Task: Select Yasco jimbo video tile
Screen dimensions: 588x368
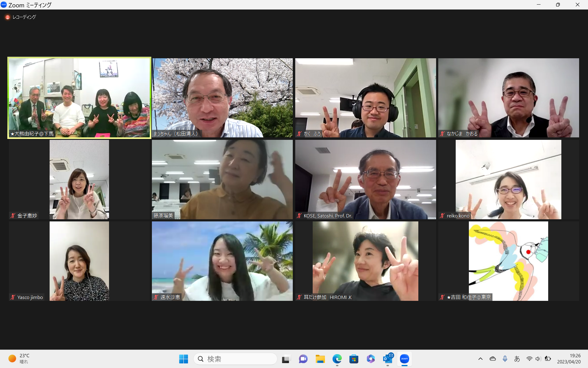Action: (79, 261)
